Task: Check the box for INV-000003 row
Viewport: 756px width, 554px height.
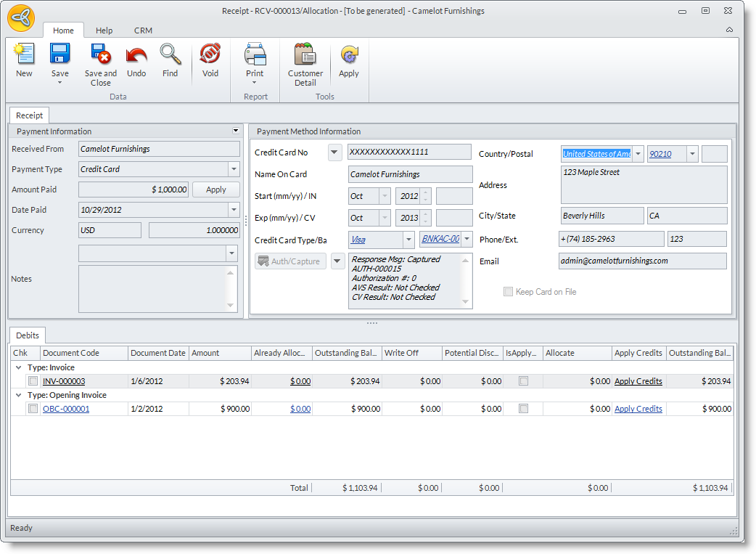Action: 33,381
